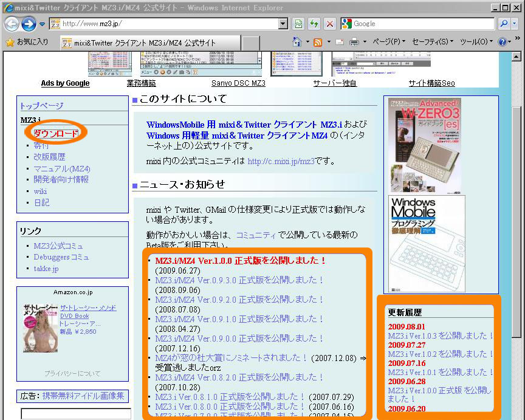Screen dimensions: 525x420
Task: Open the MZ3.i/MZ4 Ver.1.0.0 正式版 announcement link
Action: click(241, 260)
